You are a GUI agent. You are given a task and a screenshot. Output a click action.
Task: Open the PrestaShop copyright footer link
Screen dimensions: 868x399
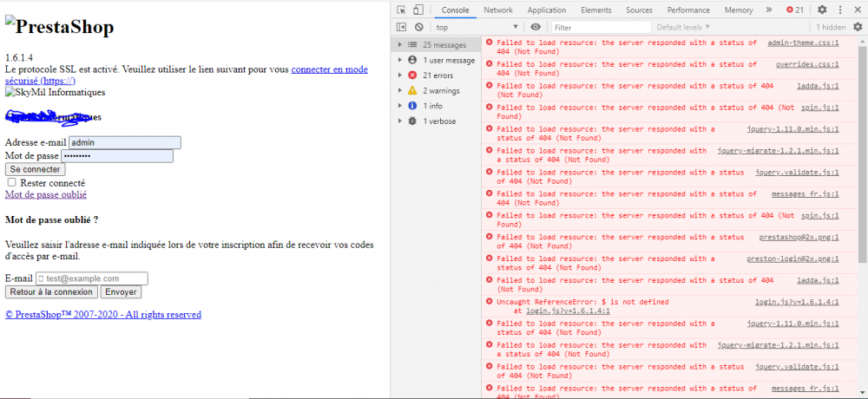click(x=103, y=314)
